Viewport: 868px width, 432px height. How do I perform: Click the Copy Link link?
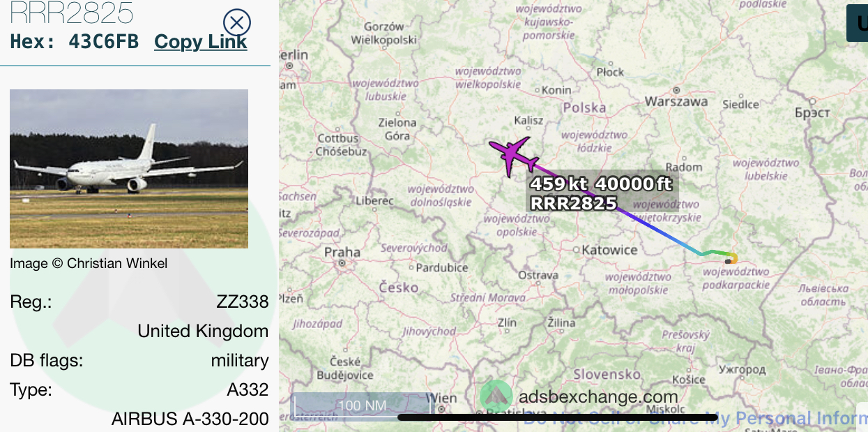tap(201, 42)
